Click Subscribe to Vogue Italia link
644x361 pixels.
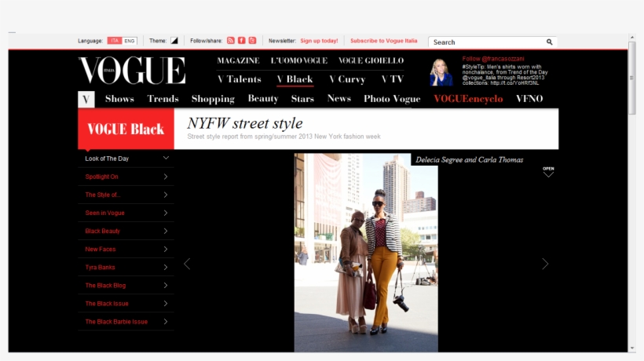[x=383, y=41]
